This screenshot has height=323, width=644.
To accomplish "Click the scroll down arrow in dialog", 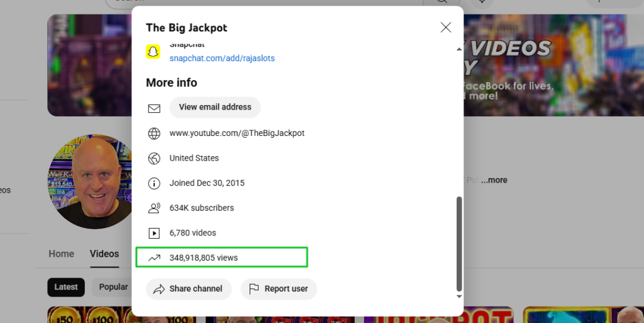I will (459, 297).
